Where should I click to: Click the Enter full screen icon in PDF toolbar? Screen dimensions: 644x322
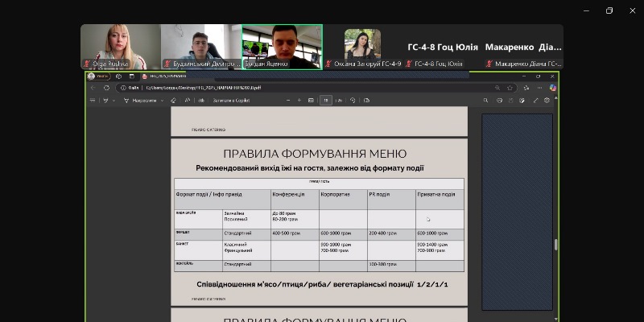(x=535, y=100)
